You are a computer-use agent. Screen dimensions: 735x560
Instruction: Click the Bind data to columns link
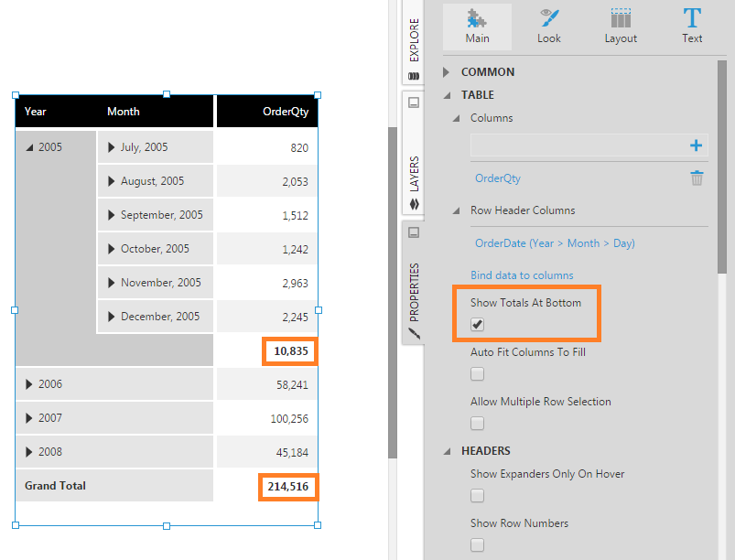tap(522, 275)
